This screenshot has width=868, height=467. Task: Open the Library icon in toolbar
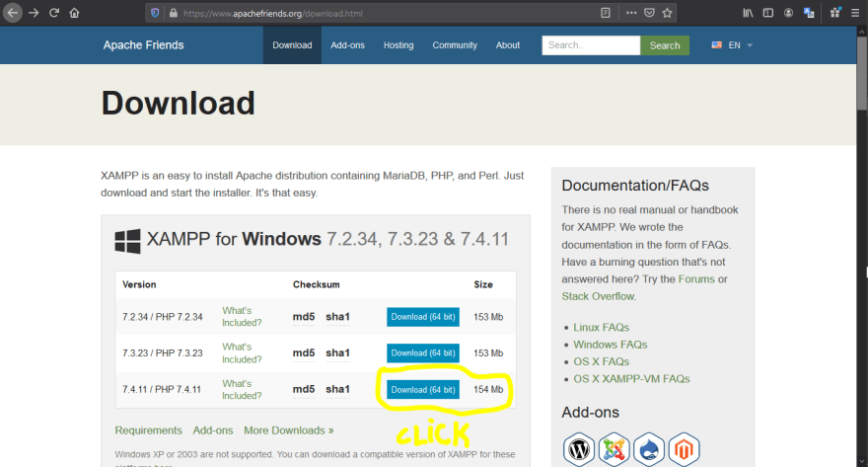[x=748, y=13]
